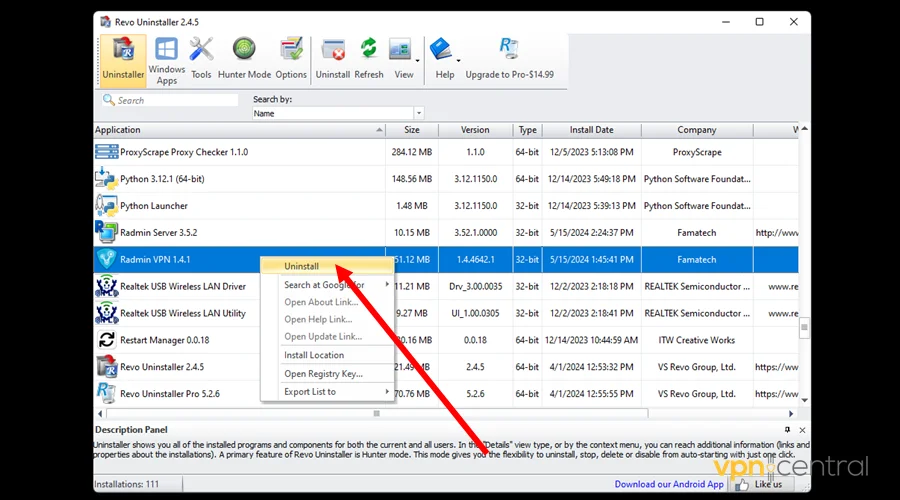The width and height of the screenshot is (900, 500).
Task: Select the Radmin Server 3.5.2 icon
Action: coord(106,232)
